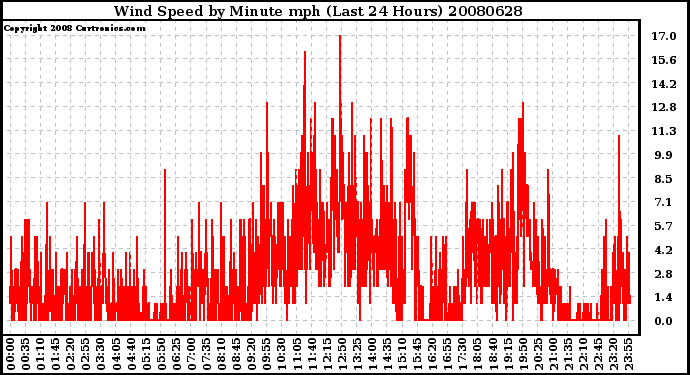Click the 05:50 time axis label

click(x=161, y=355)
